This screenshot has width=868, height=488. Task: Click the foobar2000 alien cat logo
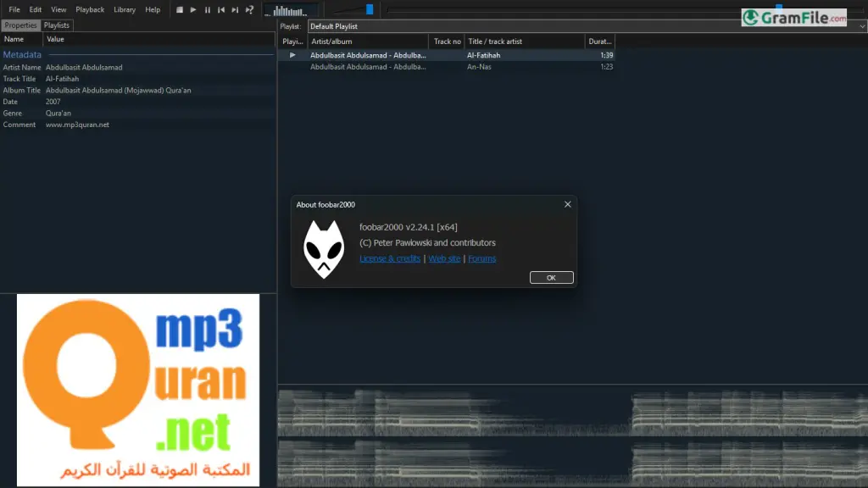[324, 249]
